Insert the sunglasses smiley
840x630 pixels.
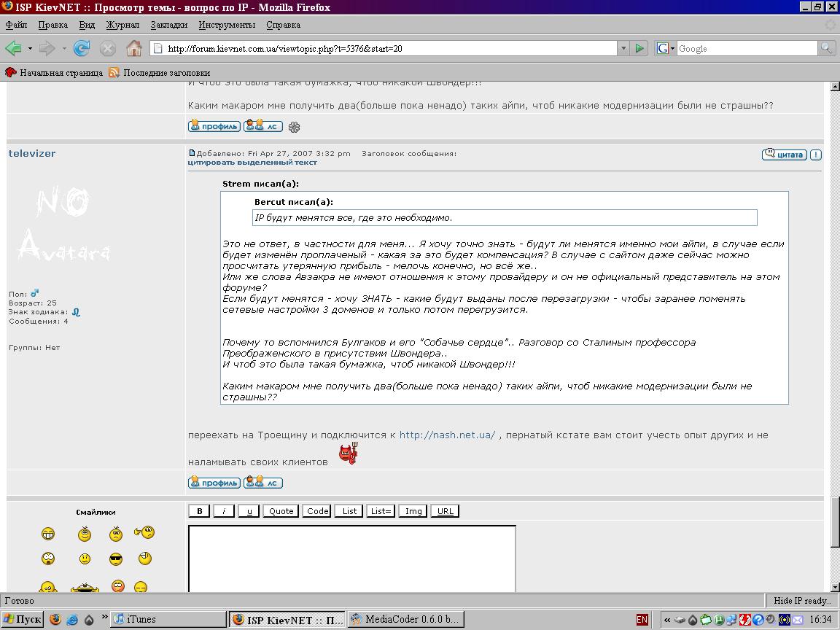(x=116, y=559)
